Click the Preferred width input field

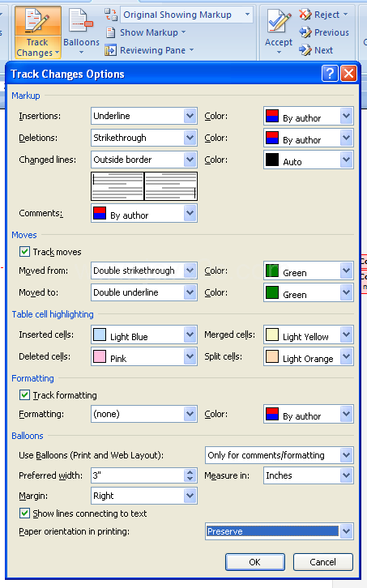pos(138,475)
